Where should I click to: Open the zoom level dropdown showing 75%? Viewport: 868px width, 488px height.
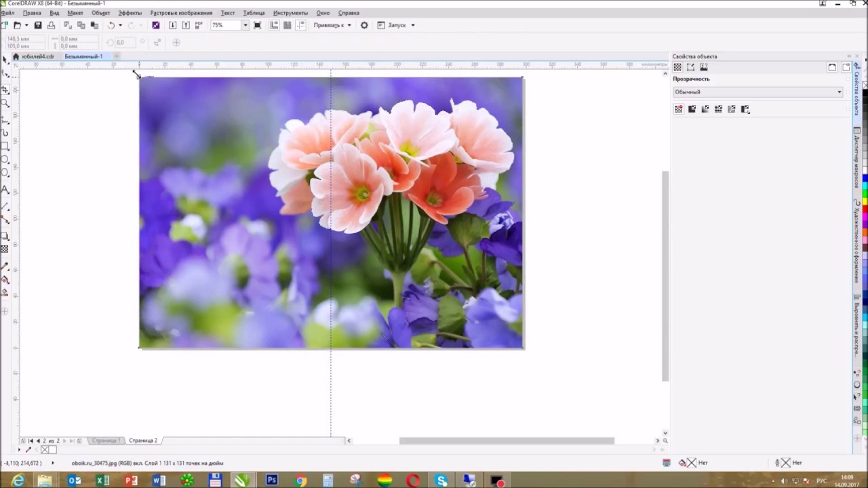coord(245,25)
